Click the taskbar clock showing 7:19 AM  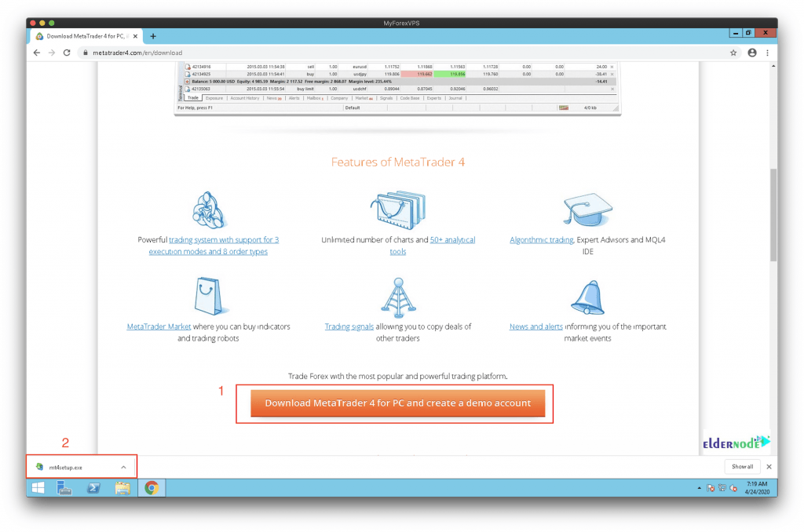(757, 488)
